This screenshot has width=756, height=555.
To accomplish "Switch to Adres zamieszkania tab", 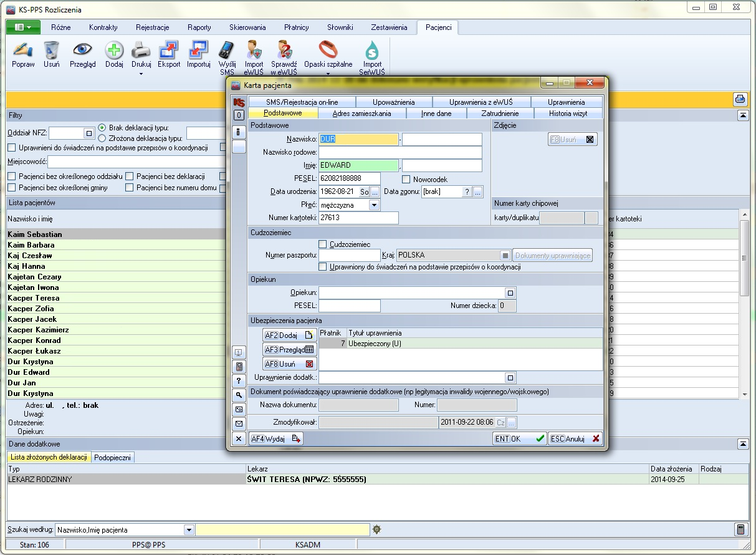I will pos(361,113).
